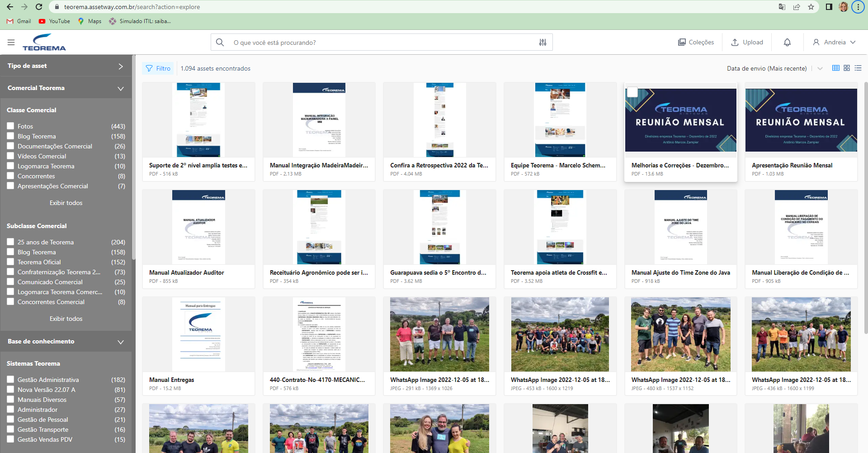Open Chrome profile avatar
This screenshot has height=453, width=868.
843,7
